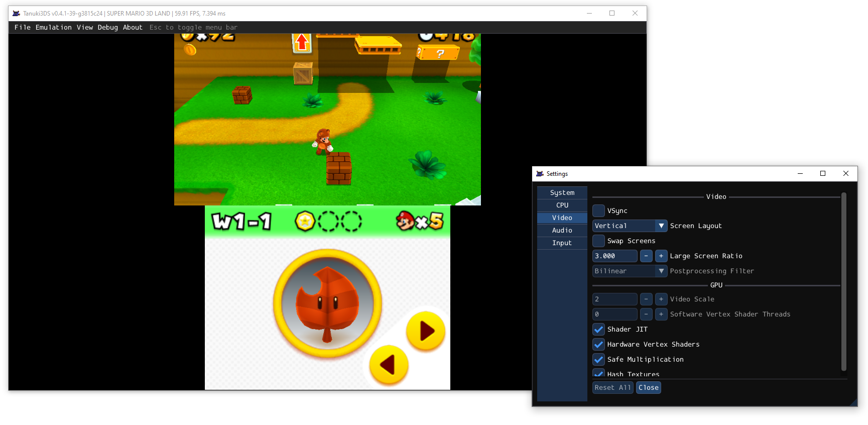Toggle the Hash Textures checkbox
The width and height of the screenshot is (868, 425).
[x=599, y=373]
